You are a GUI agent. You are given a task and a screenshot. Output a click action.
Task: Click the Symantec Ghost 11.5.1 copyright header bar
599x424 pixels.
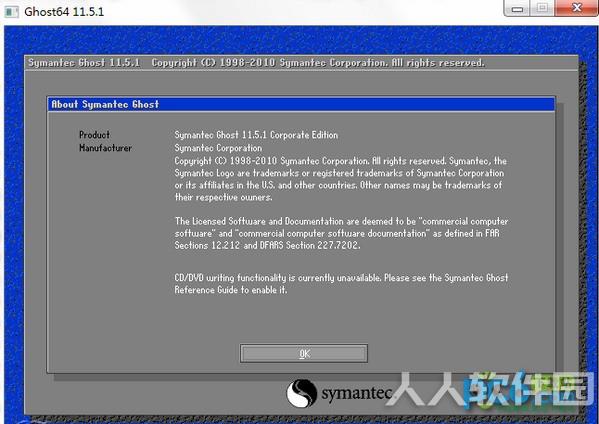point(301,63)
